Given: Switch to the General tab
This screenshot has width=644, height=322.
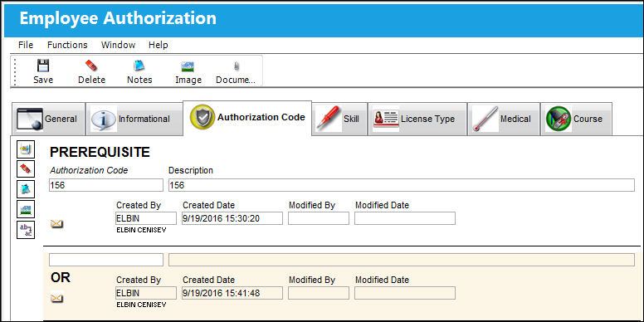Looking at the screenshot, I should [48, 119].
